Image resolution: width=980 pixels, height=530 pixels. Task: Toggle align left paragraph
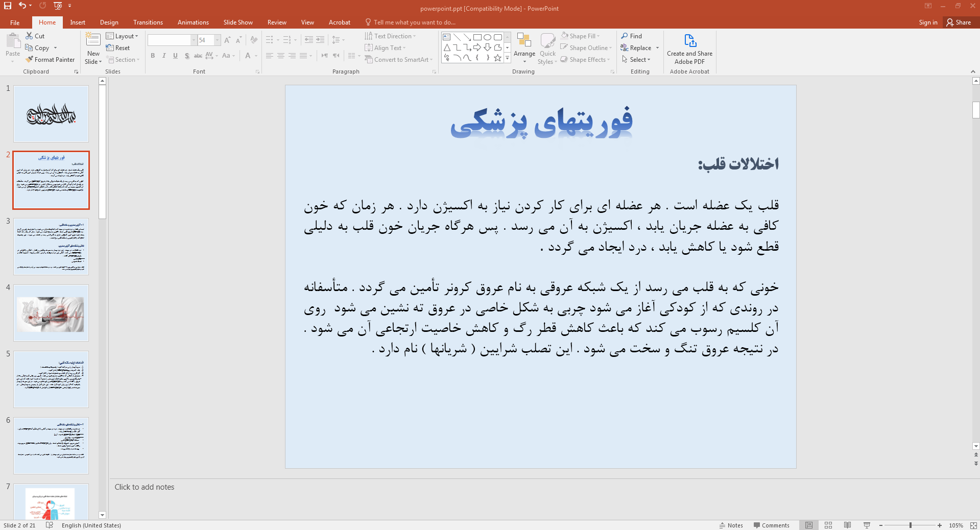point(270,56)
